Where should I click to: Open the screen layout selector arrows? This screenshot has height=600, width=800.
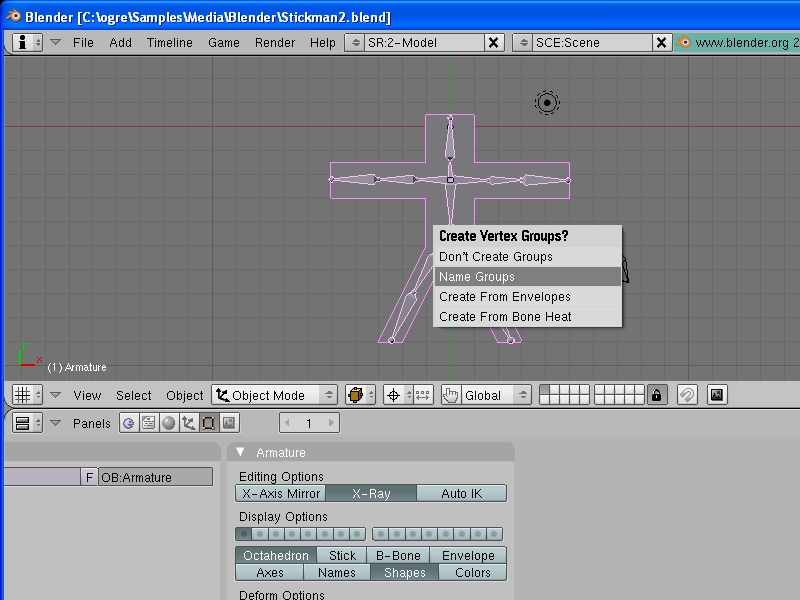click(355, 42)
